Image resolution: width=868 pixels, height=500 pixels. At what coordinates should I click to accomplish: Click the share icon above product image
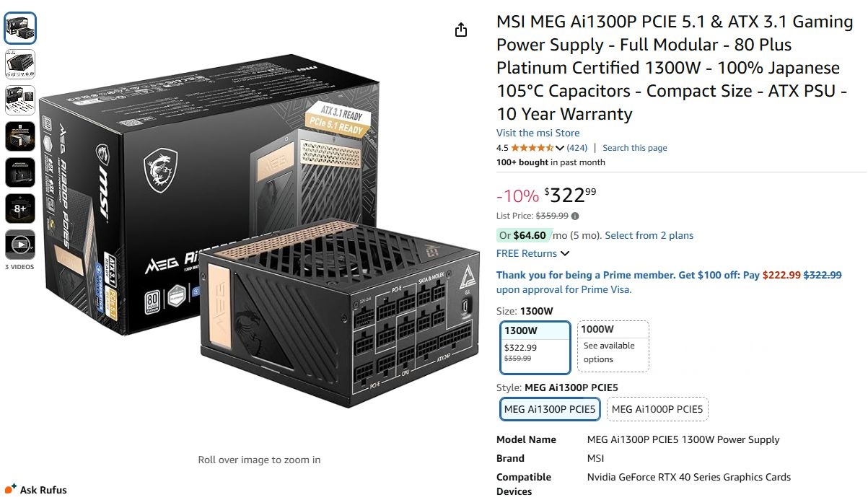point(461,30)
